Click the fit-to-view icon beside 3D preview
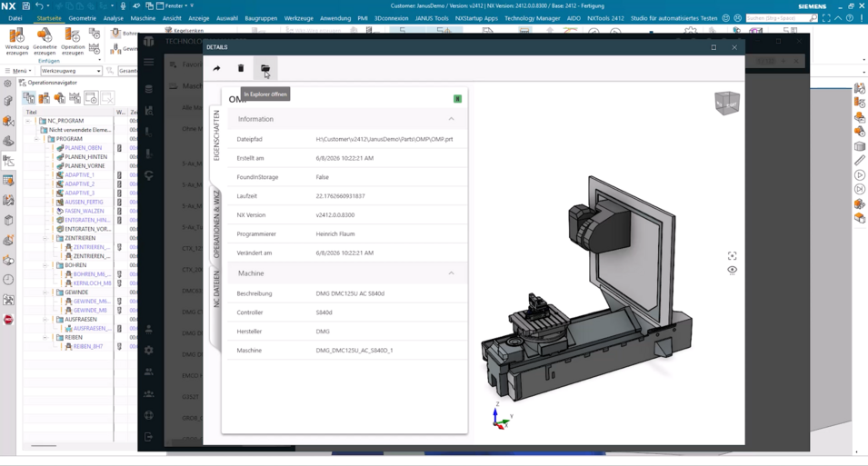Viewport: 868px width, 466px height. [732, 255]
